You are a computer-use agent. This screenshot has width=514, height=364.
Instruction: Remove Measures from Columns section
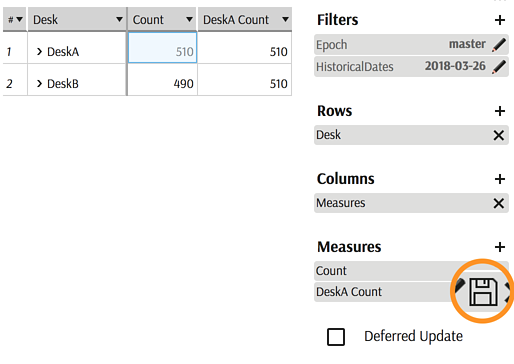[499, 203]
